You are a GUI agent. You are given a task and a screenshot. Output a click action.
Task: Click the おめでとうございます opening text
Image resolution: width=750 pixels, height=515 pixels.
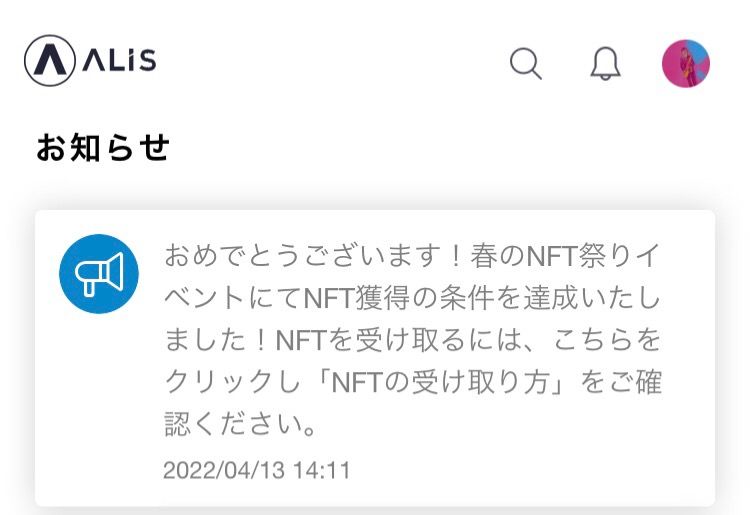click(300, 255)
